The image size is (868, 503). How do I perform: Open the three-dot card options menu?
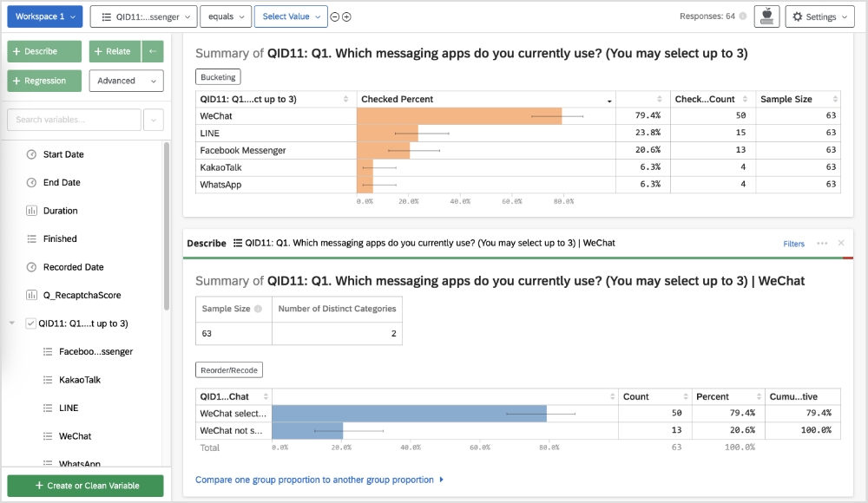coord(822,244)
